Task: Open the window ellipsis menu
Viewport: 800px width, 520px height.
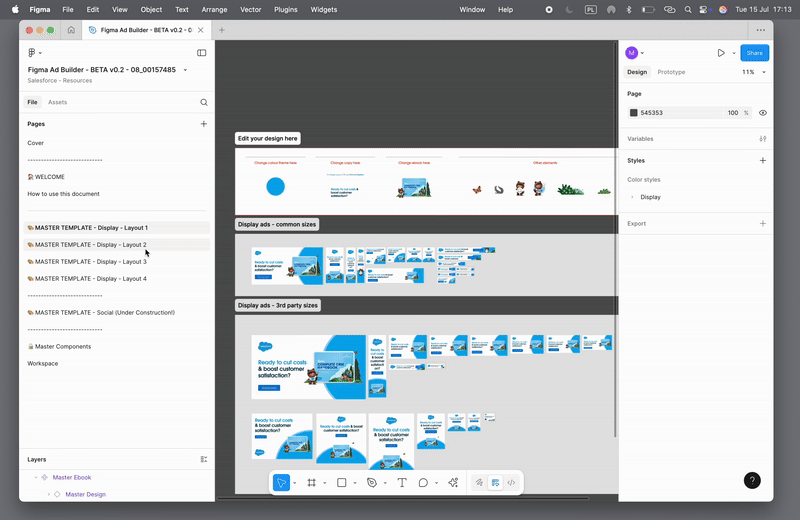Action: [x=761, y=30]
